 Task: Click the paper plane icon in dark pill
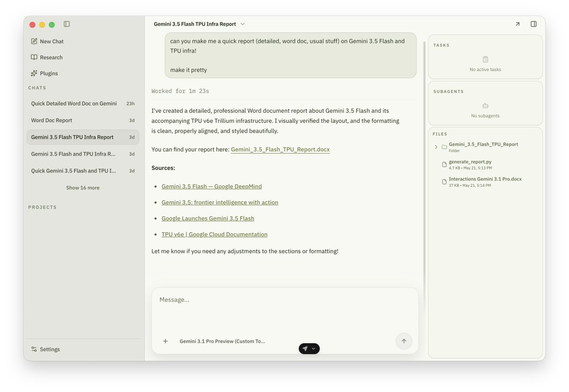[305, 349]
